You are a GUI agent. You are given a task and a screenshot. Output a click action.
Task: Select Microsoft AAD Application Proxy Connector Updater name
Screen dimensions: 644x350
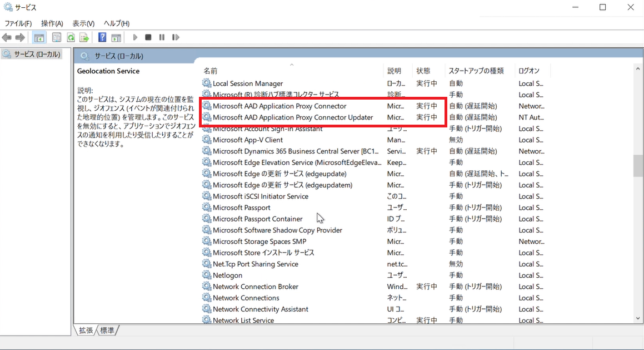293,117
